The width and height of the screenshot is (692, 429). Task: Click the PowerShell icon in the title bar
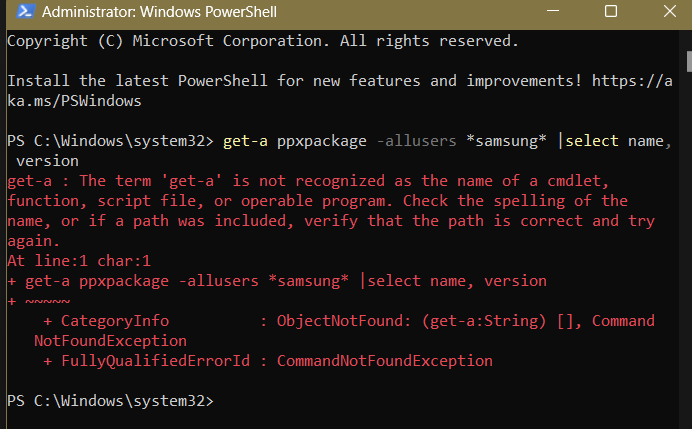pyautogui.click(x=25, y=11)
